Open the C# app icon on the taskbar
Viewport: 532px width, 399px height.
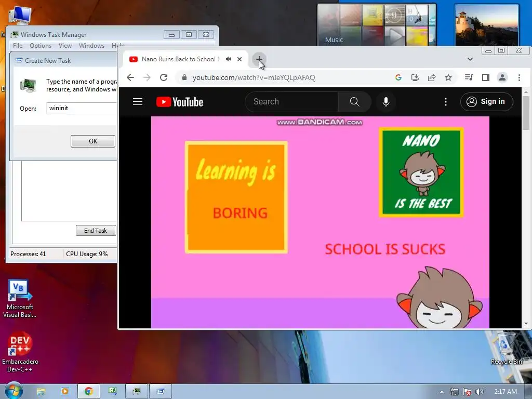coord(113,391)
